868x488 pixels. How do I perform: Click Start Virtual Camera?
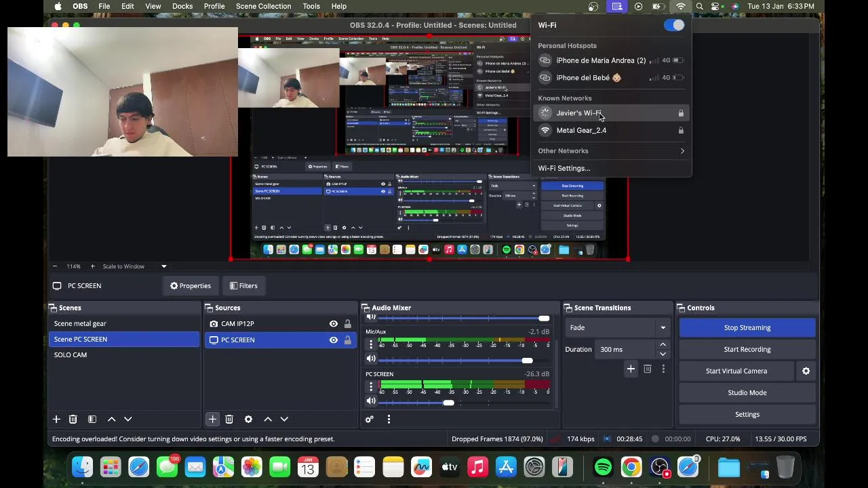(x=736, y=371)
